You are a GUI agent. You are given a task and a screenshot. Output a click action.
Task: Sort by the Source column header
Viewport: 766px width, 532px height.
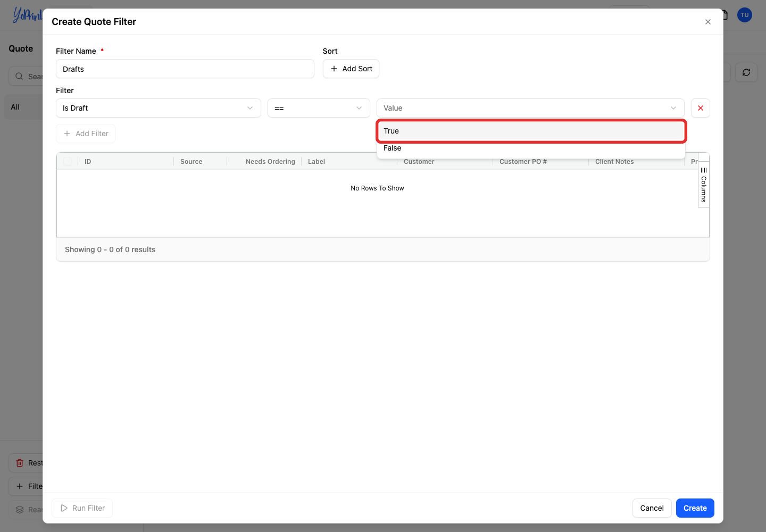click(191, 162)
